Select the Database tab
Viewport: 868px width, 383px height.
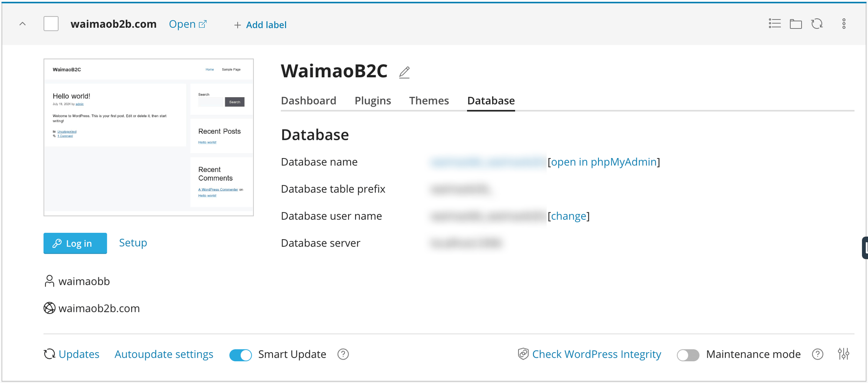pos(491,101)
